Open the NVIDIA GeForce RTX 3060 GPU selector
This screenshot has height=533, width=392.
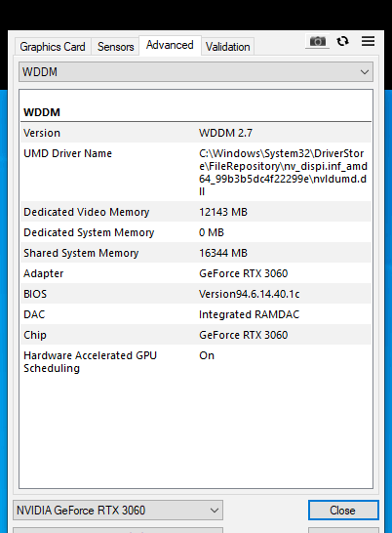coord(118,511)
